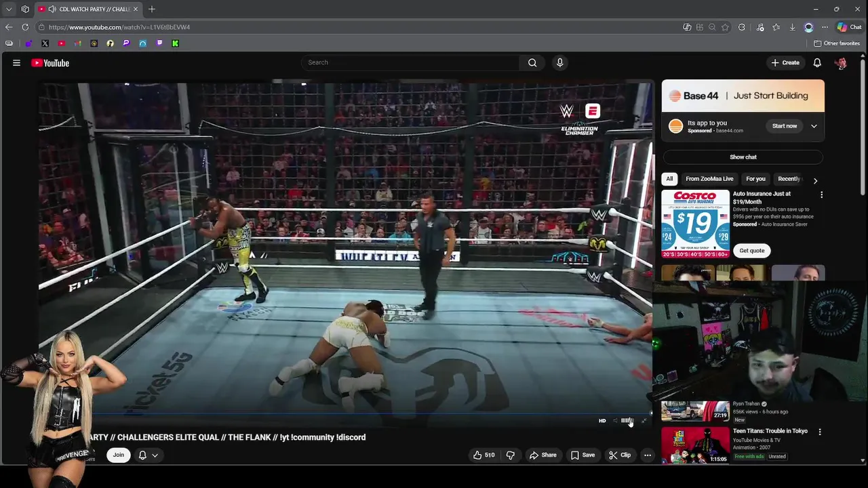Image resolution: width=868 pixels, height=488 pixels.
Task: Select the For you chip
Action: [x=755, y=179]
